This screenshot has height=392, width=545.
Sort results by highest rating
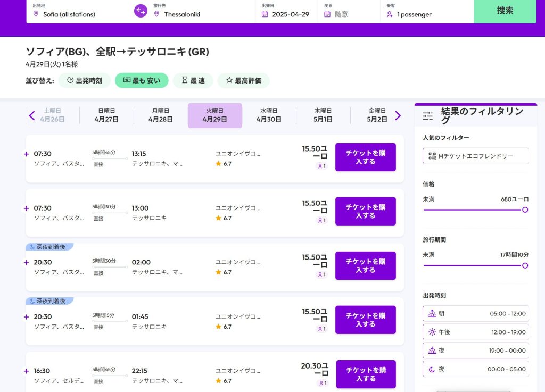coord(244,80)
